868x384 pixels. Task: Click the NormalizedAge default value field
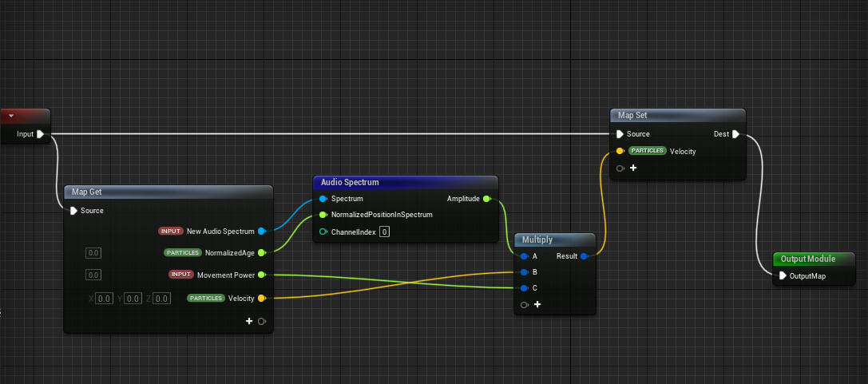93,253
